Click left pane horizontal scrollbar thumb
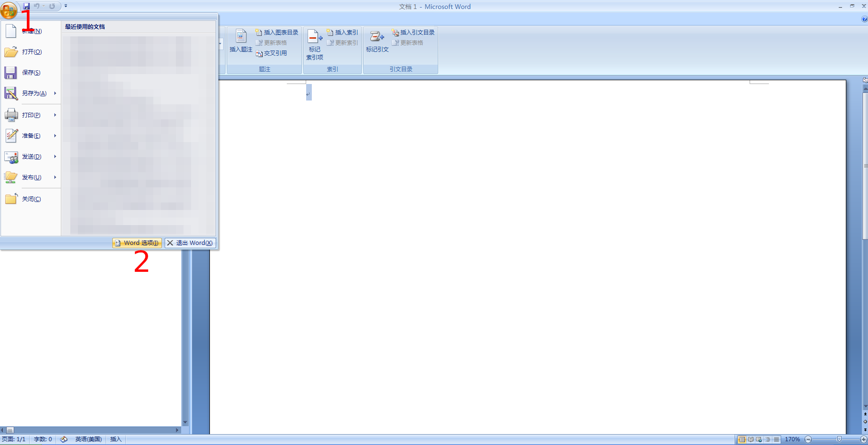Viewport: 868px width, 445px height. coord(9,430)
